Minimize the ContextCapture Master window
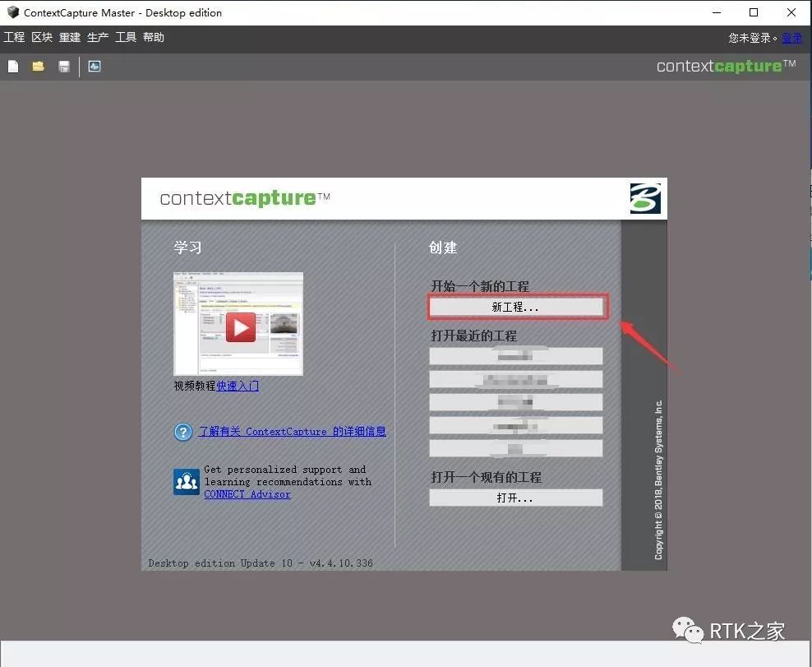 point(717,12)
